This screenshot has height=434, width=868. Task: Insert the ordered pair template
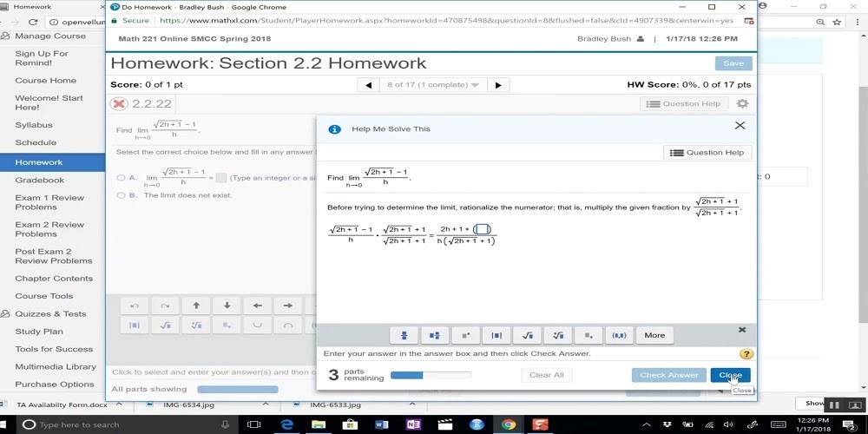point(619,335)
